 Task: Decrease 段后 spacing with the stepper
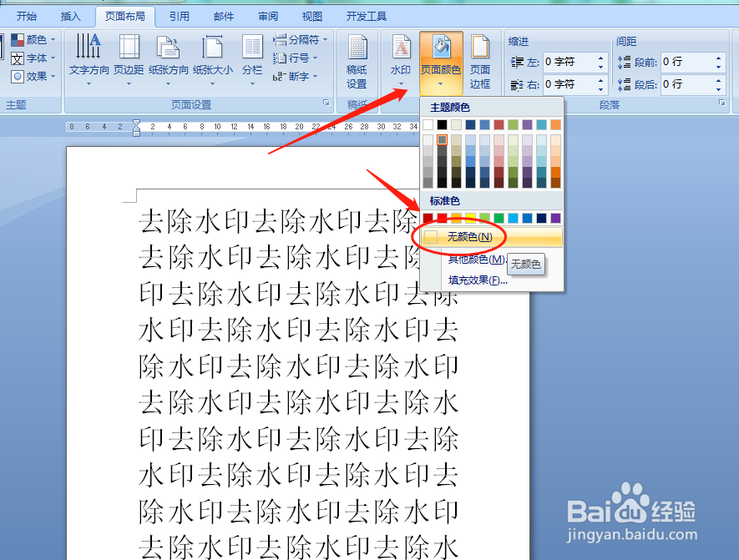(719, 89)
